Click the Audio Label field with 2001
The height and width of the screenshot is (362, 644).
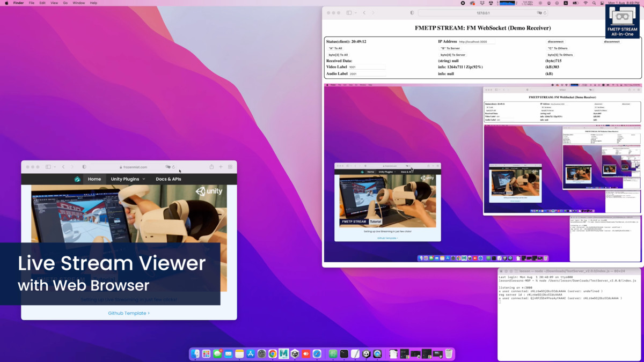coord(367,73)
